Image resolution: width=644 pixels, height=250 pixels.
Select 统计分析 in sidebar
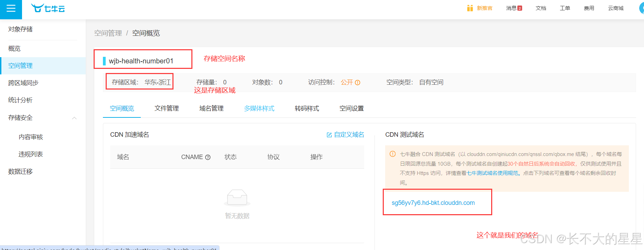[x=20, y=100]
